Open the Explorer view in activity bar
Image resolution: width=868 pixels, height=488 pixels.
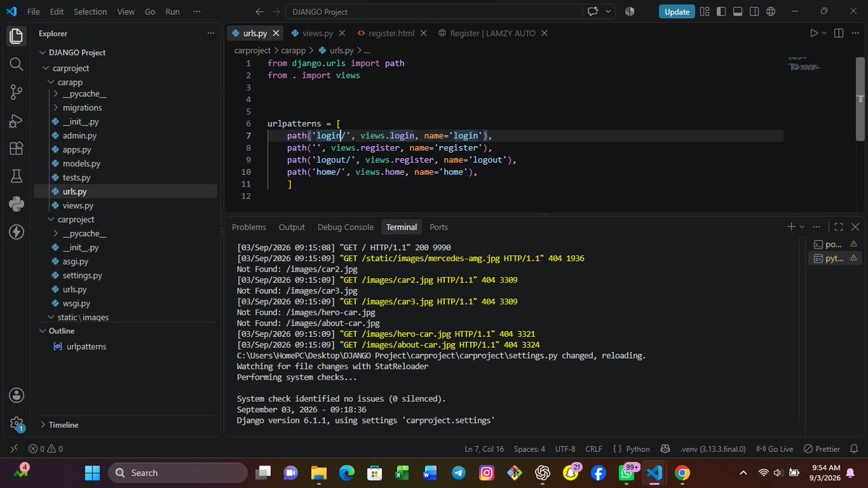coord(17,36)
